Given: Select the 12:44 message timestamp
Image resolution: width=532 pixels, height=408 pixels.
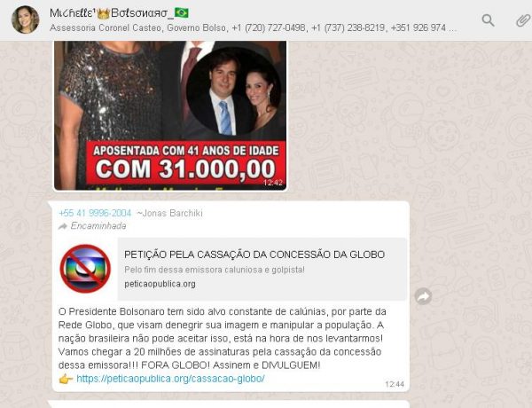Looking at the screenshot, I should coord(395,384).
